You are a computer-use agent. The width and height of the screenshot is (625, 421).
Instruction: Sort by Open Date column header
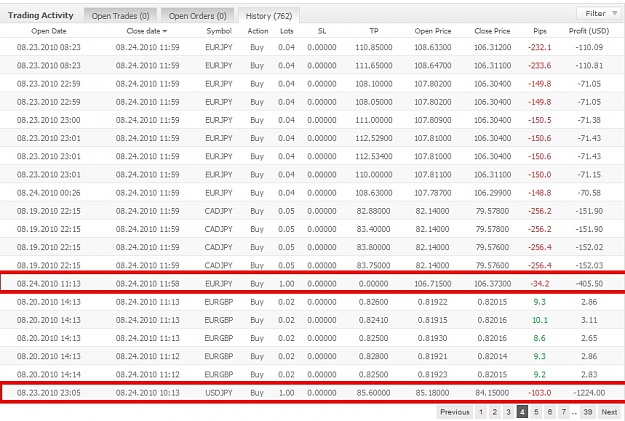[49, 31]
